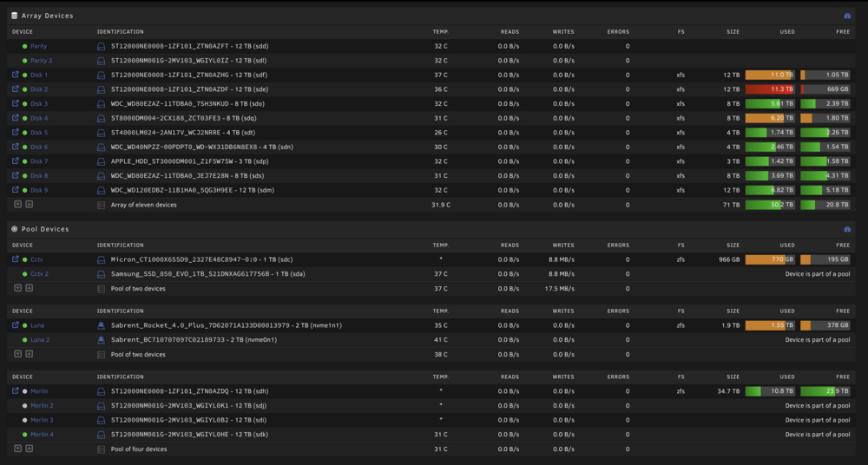Open the Parity device link

click(x=39, y=46)
